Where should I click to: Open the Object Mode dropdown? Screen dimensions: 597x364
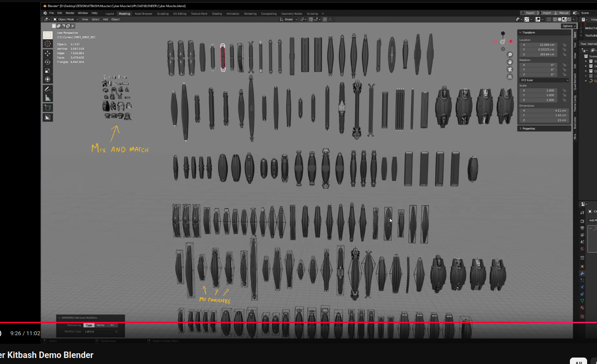[x=66, y=19]
